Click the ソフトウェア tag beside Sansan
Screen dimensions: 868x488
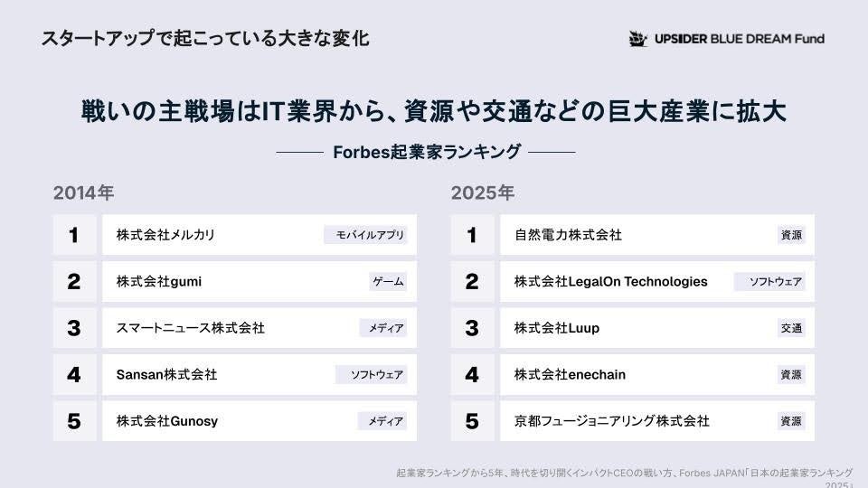(371, 374)
